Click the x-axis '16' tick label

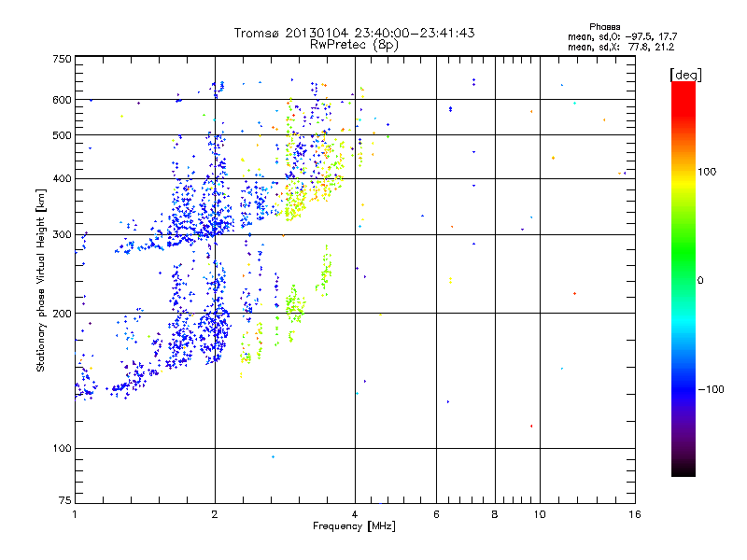635,514
